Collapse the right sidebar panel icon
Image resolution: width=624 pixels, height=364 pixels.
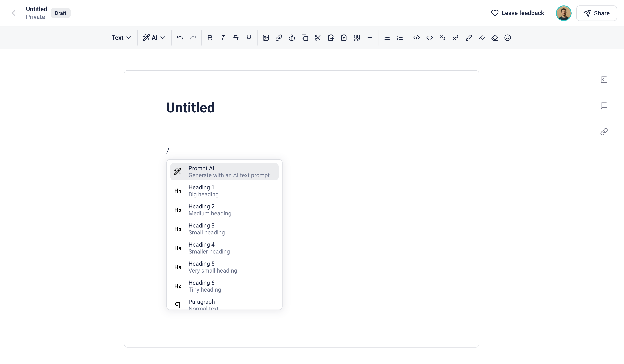[x=604, y=80]
